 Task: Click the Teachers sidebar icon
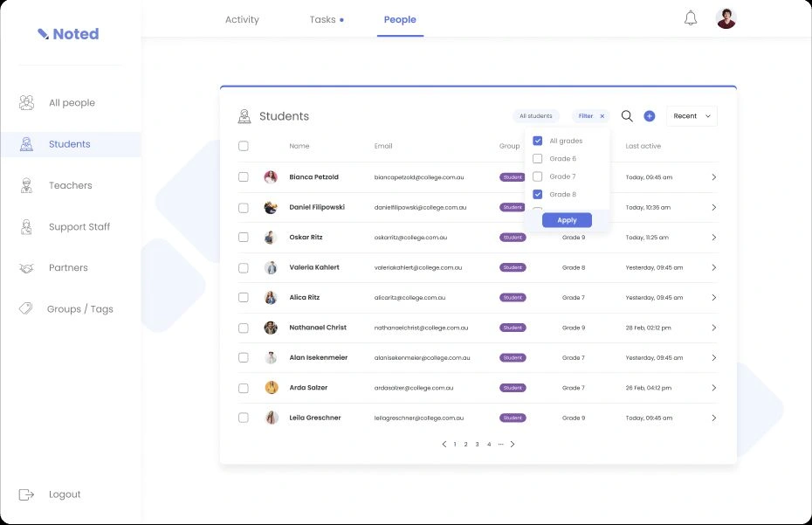tap(26, 185)
